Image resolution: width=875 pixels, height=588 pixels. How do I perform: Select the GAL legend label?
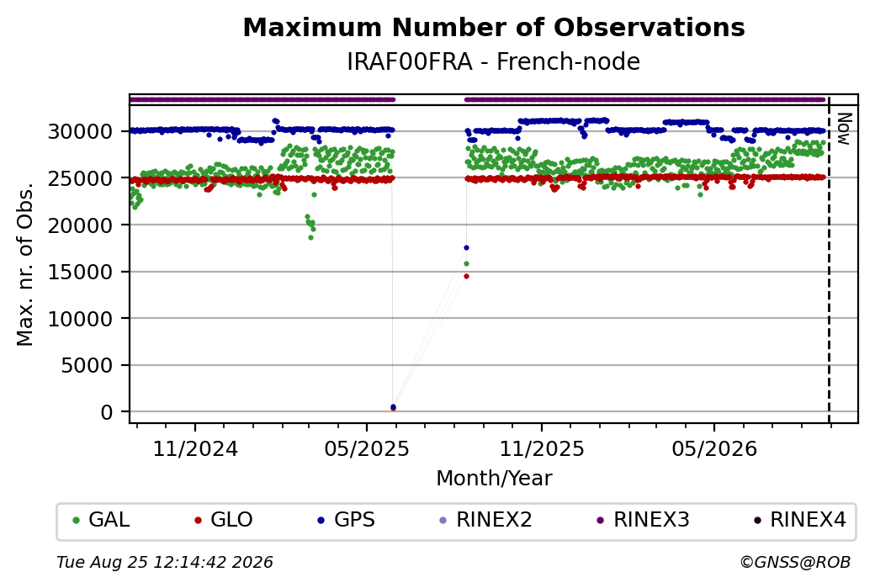pyautogui.click(x=109, y=520)
